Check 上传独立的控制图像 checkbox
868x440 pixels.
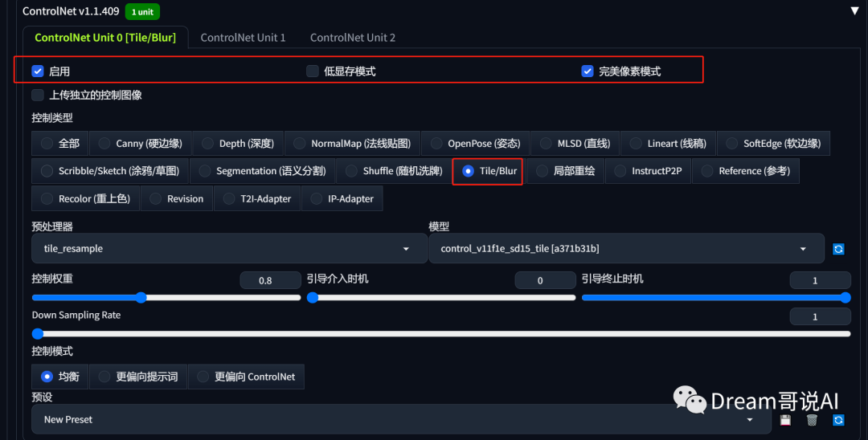[x=38, y=95]
